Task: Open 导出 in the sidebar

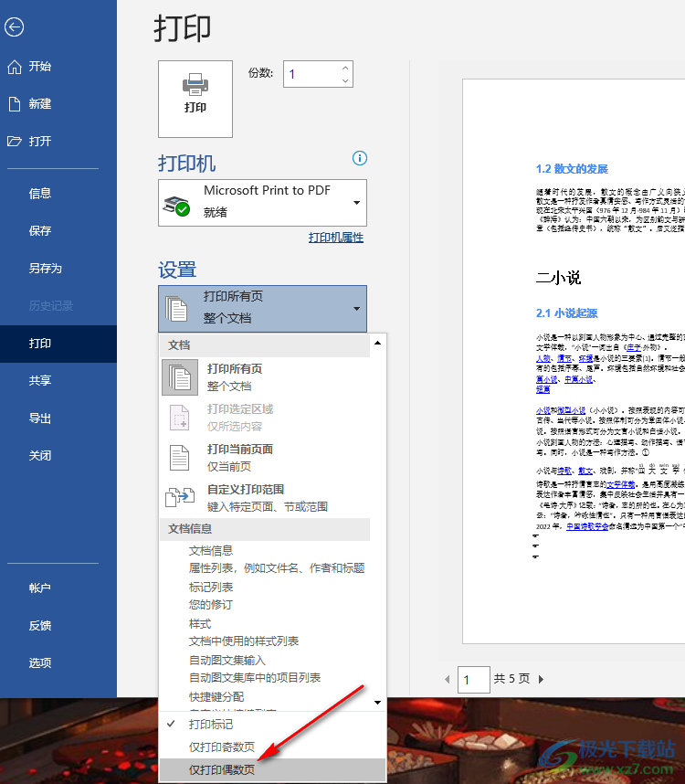Action: pos(40,418)
